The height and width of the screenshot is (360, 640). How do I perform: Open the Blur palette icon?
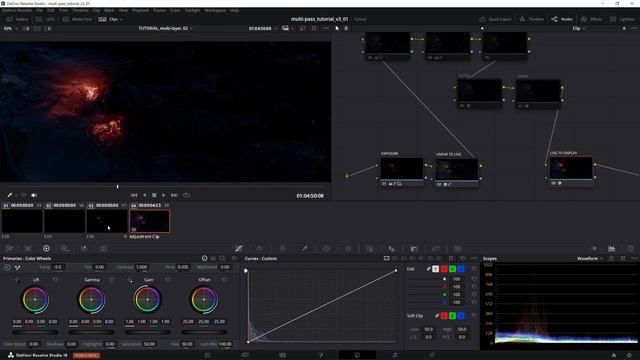click(x=391, y=248)
